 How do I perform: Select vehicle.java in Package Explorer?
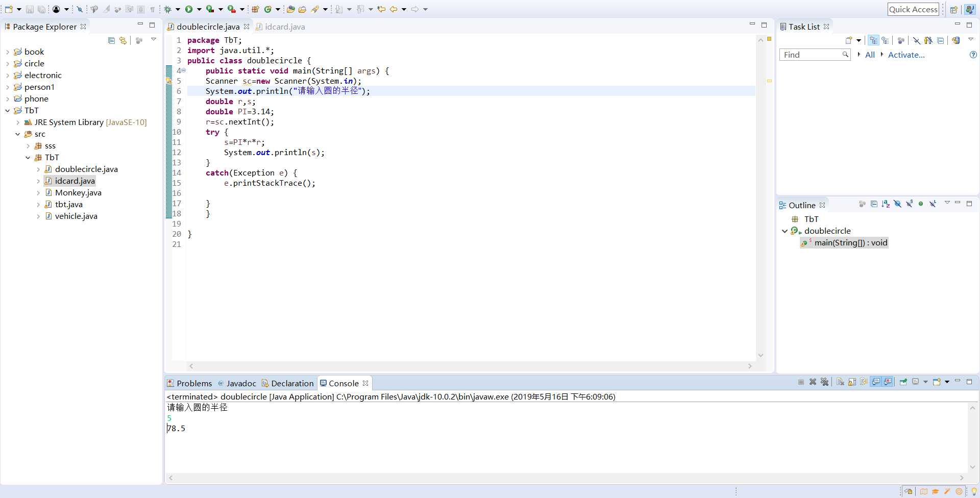pyautogui.click(x=76, y=216)
